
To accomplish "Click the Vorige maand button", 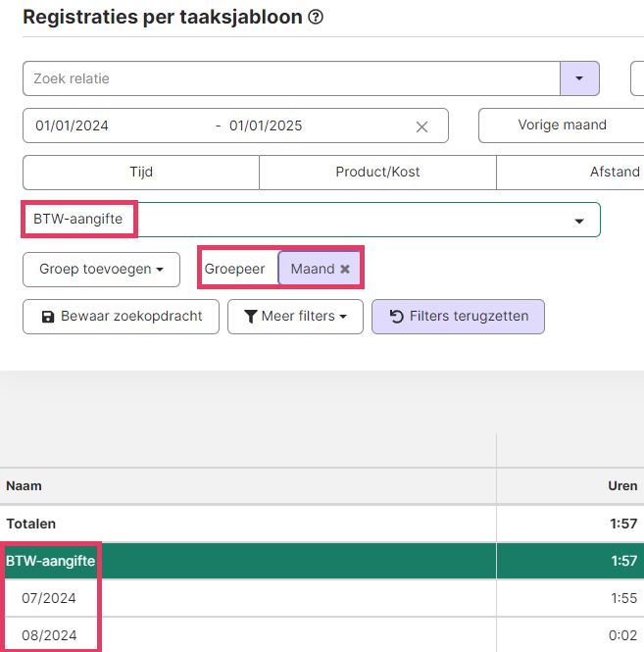I will point(562,125).
